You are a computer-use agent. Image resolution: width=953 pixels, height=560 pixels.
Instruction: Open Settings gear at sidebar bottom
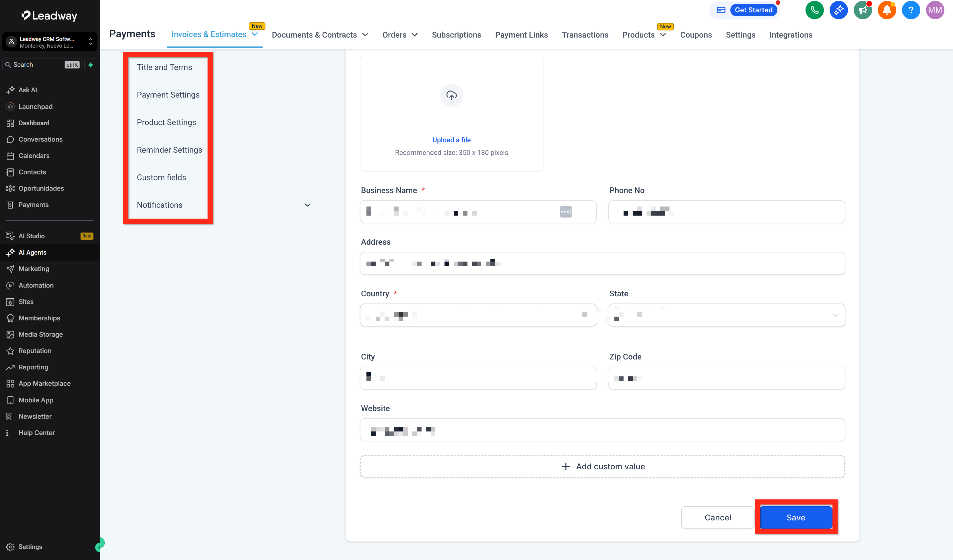[24, 547]
